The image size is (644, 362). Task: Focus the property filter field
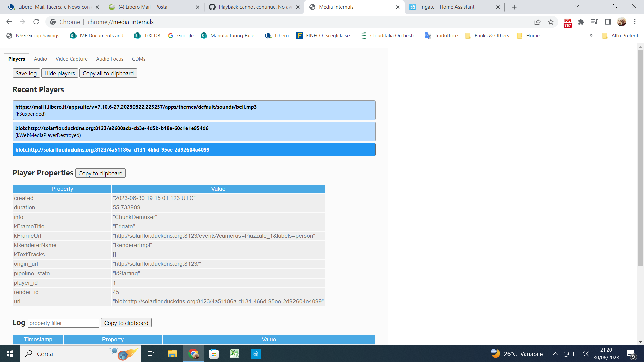point(63,323)
